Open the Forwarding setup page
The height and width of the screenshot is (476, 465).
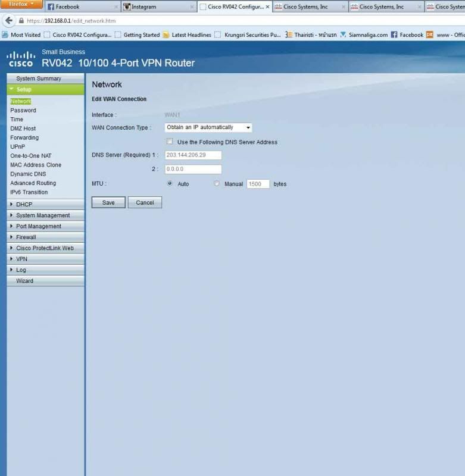click(x=24, y=137)
